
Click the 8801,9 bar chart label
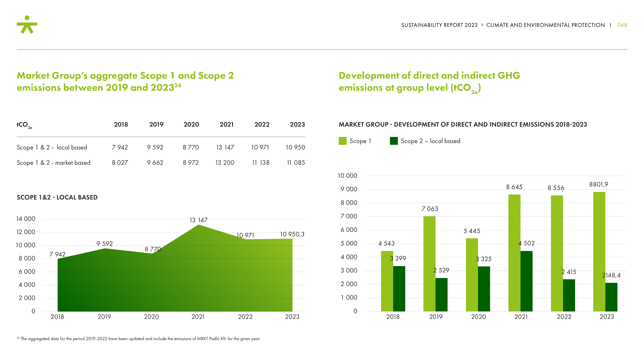(598, 184)
